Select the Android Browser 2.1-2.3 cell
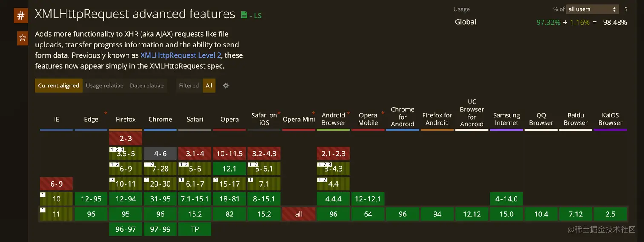The height and width of the screenshot is (242, 644). click(333, 154)
